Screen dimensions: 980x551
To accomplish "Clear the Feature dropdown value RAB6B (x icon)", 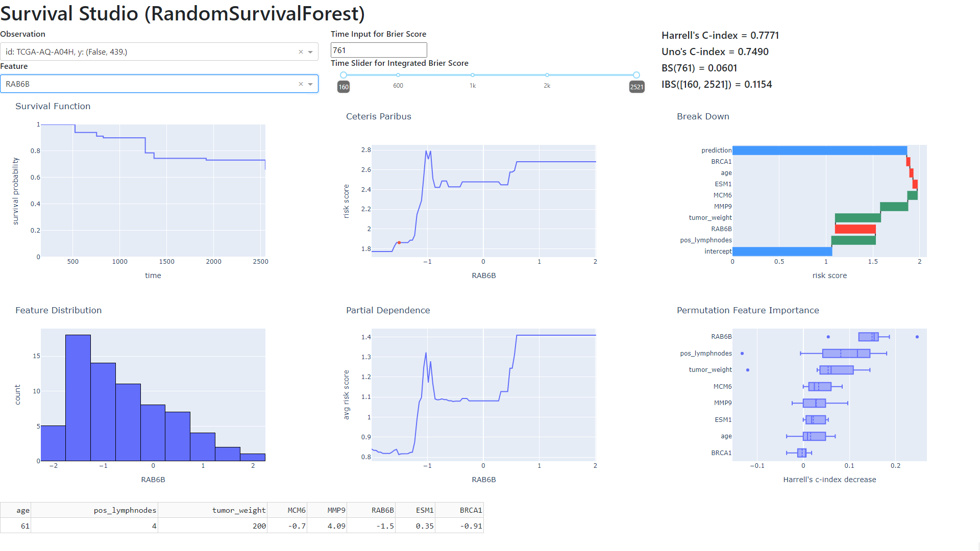I will [301, 84].
